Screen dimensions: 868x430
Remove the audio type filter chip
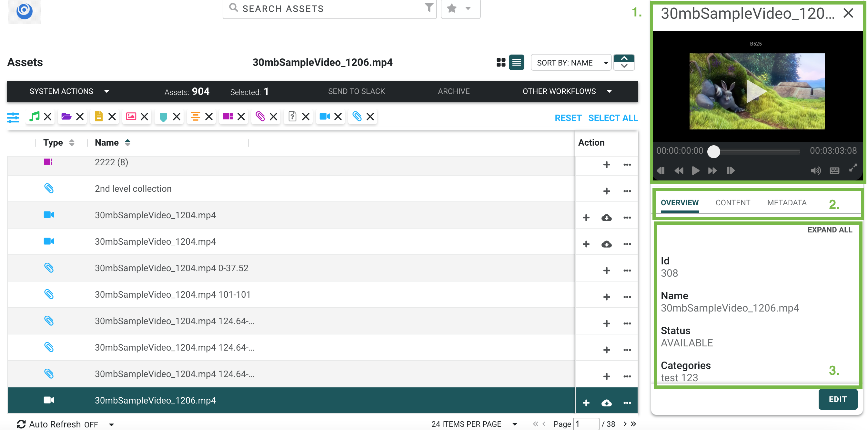(48, 117)
